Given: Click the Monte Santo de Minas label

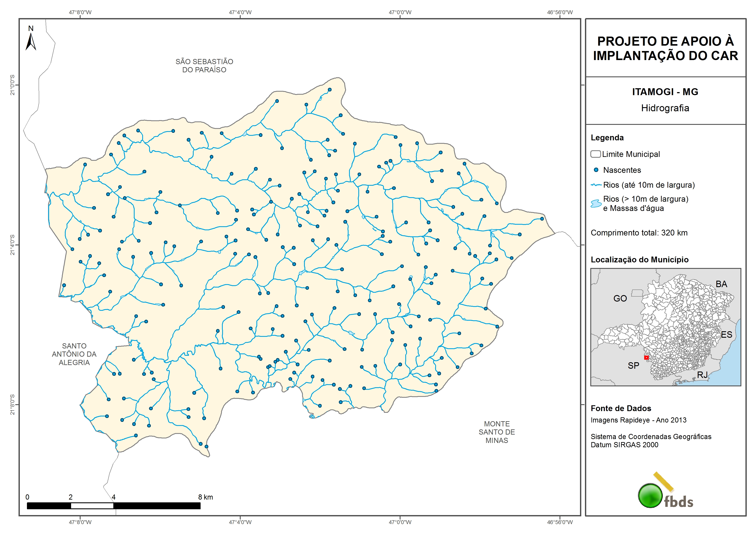Looking at the screenshot, I should (x=497, y=432).
